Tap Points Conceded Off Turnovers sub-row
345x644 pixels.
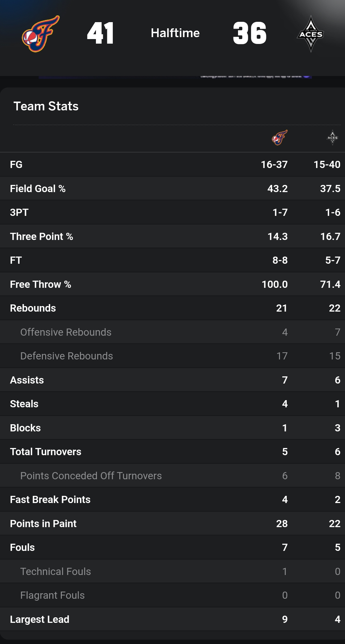(x=91, y=476)
